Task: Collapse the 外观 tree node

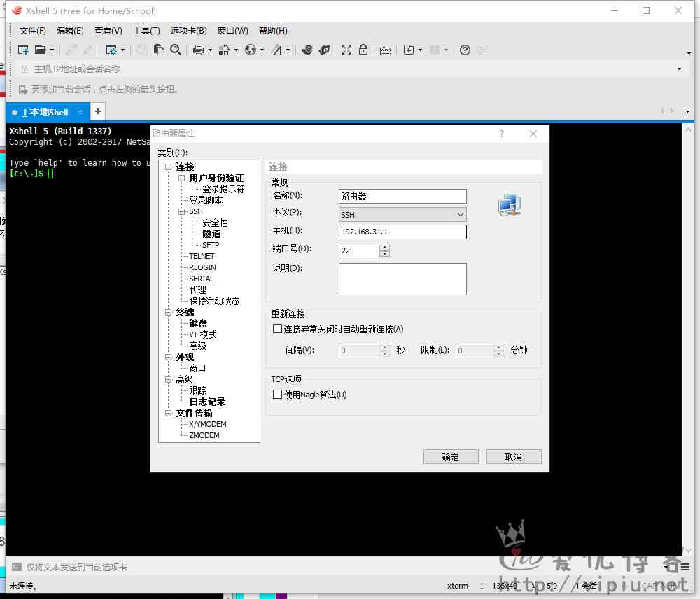Action: [168, 357]
